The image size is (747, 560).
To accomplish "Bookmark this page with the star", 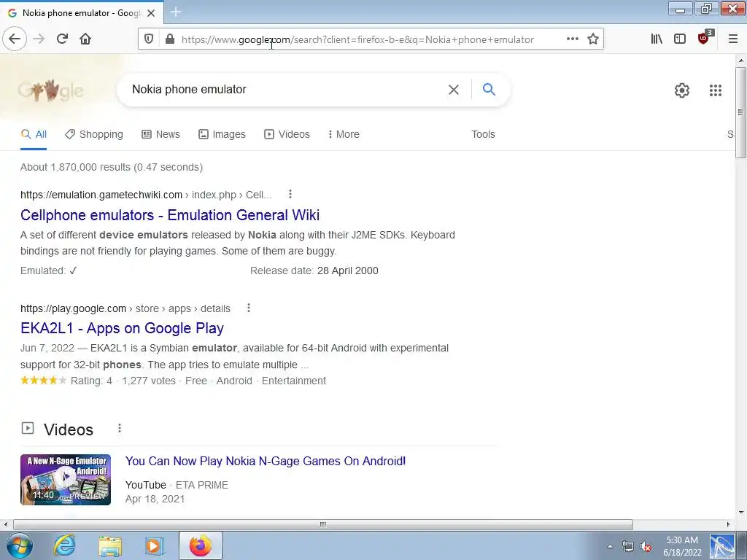I will (x=592, y=39).
